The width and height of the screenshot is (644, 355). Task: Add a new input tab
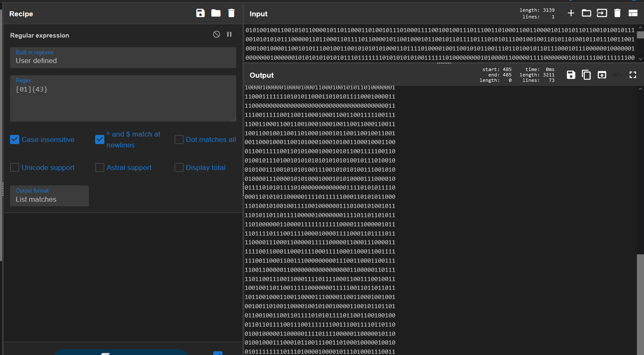[x=571, y=13]
